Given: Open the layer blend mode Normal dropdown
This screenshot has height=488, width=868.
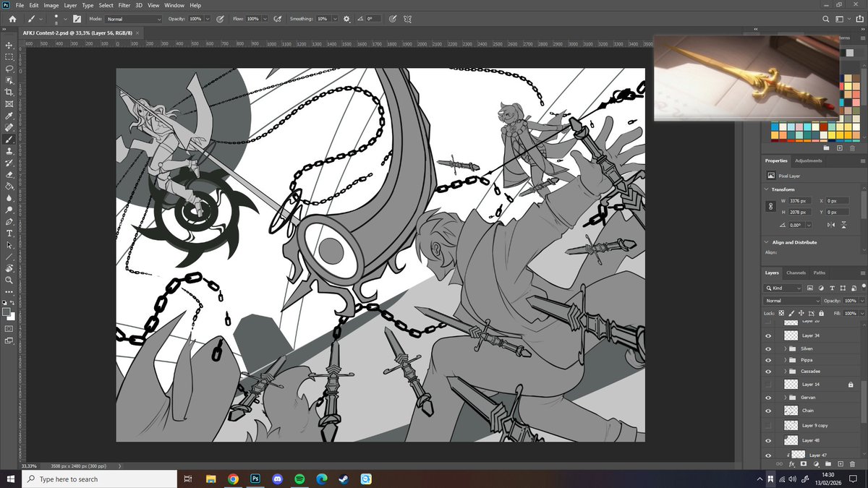Looking at the screenshot, I should [x=792, y=301].
